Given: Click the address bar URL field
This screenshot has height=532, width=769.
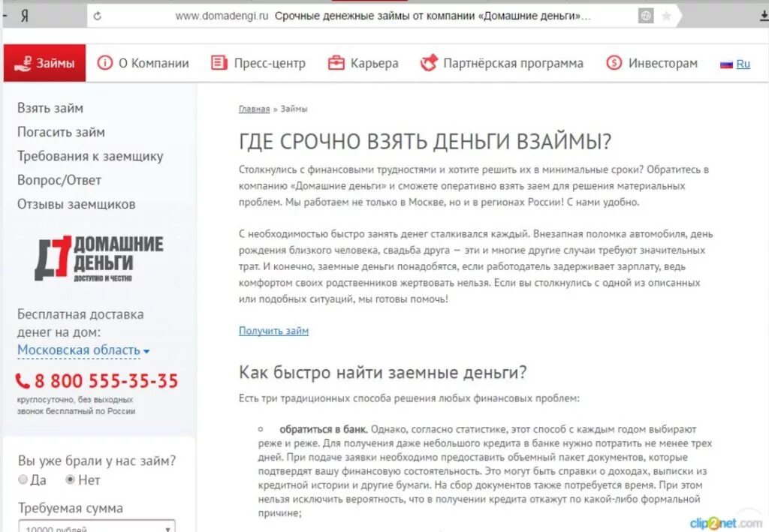Looking at the screenshot, I should pyautogui.click(x=382, y=17).
